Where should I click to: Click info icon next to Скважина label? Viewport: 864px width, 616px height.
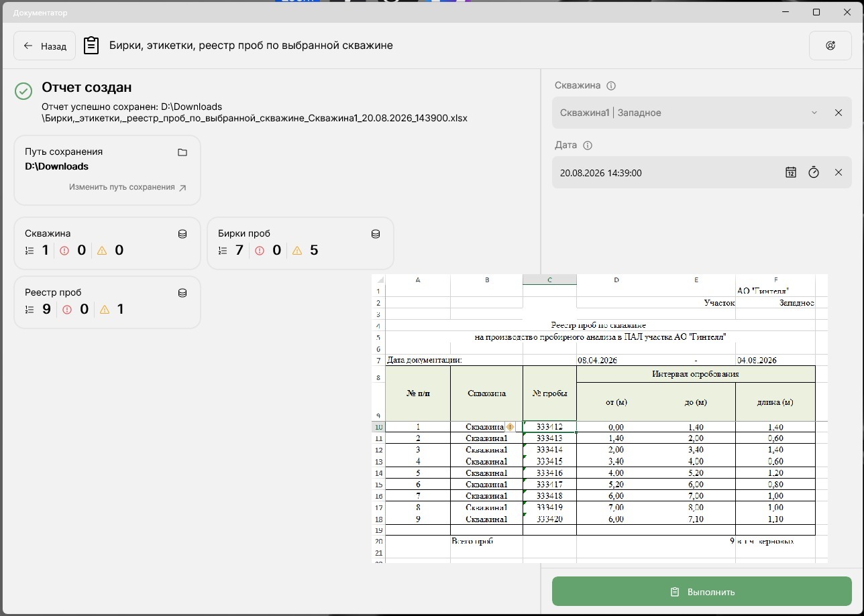click(611, 86)
